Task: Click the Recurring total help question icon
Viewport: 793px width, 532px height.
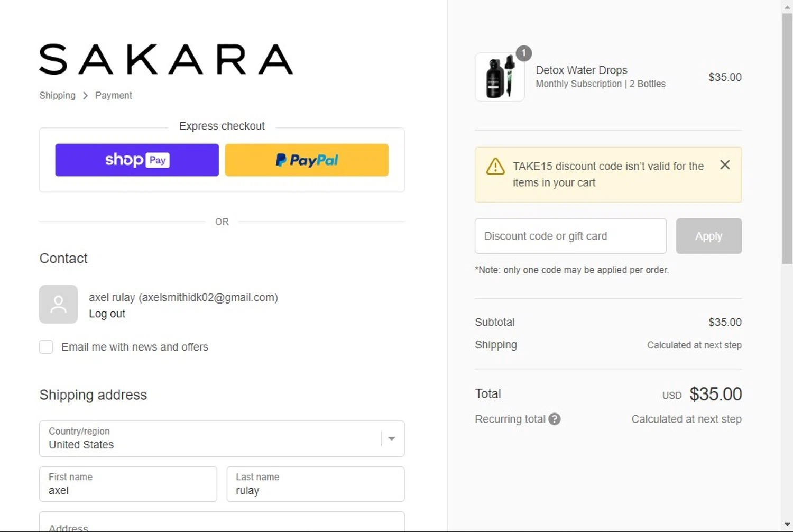Action: click(x=555, y=419)
